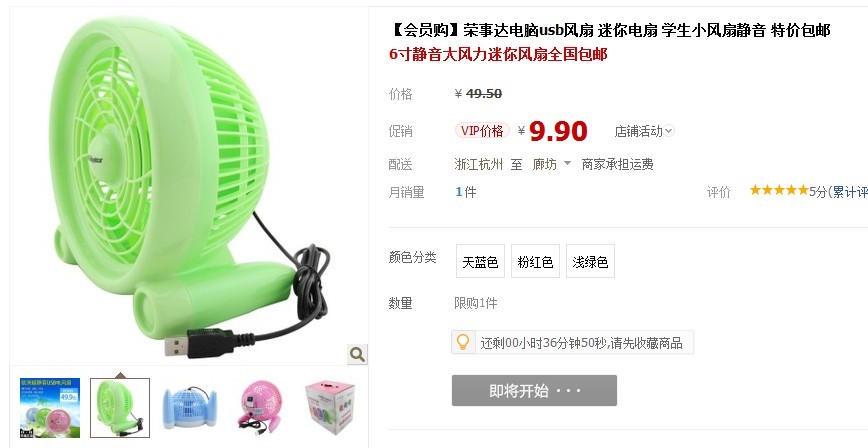View the blue poster thumbnail with 49.9

tap(50, 408)
